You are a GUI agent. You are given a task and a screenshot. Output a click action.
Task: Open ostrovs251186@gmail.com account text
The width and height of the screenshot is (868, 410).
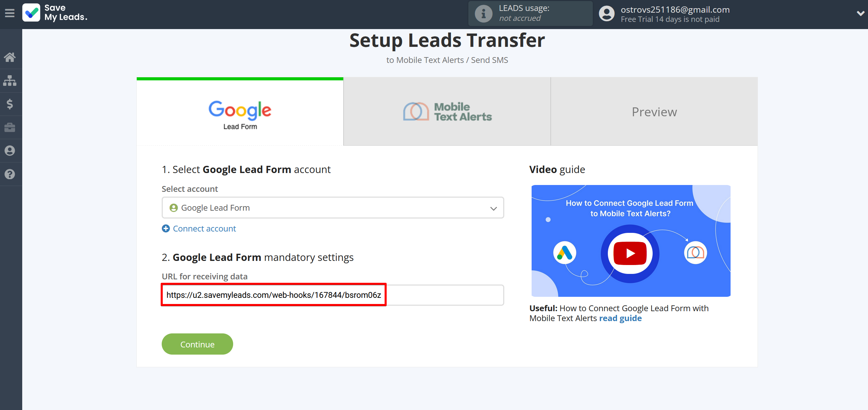pos(675,10)
